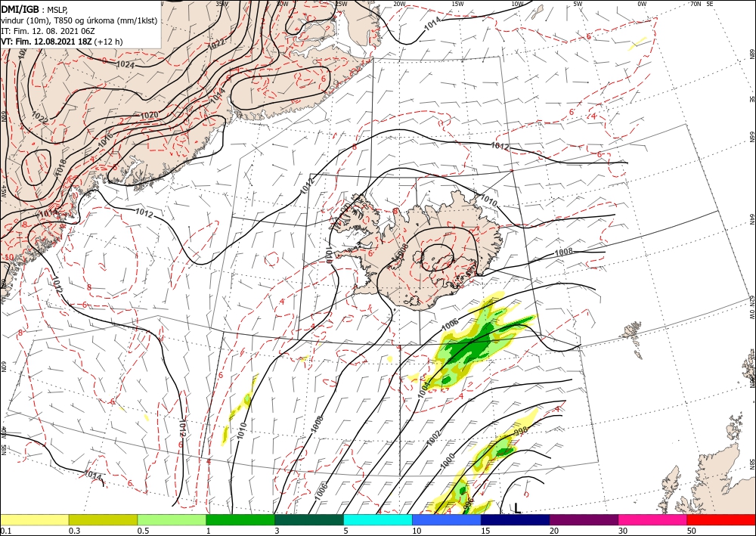Click legend scale value '0.3'
Screen dimensions: 756x536
[x=74, y=531]
